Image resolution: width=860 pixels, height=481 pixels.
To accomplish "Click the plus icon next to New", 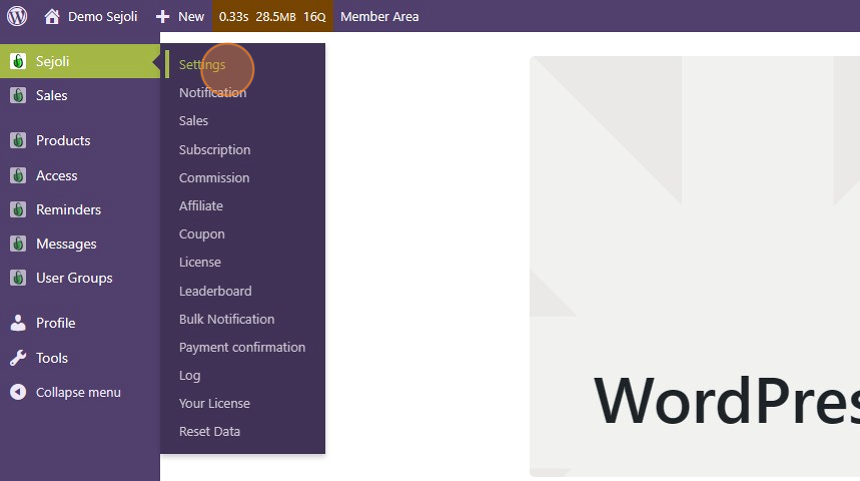I will (x=162, y=16).
